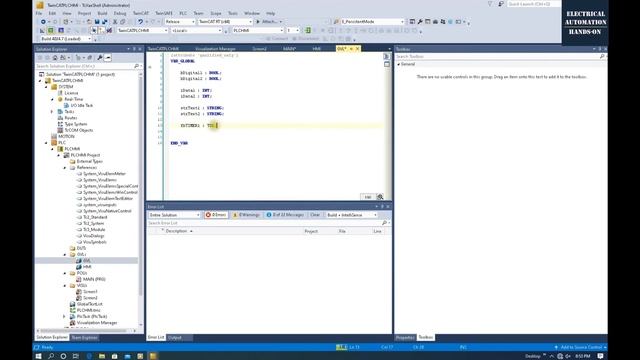Collapse the SYSTEM tree node
This screenshot has width=640, height=360.
pos(46,87)
